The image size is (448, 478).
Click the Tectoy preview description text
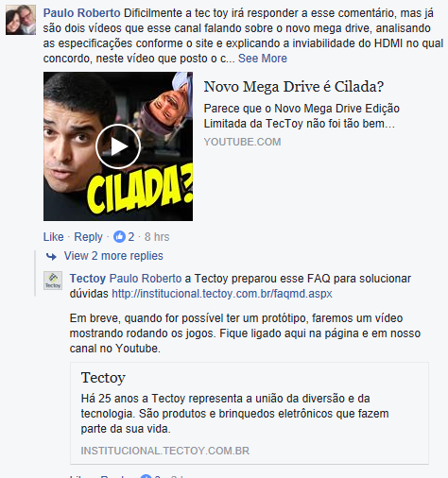pos(234,414)
